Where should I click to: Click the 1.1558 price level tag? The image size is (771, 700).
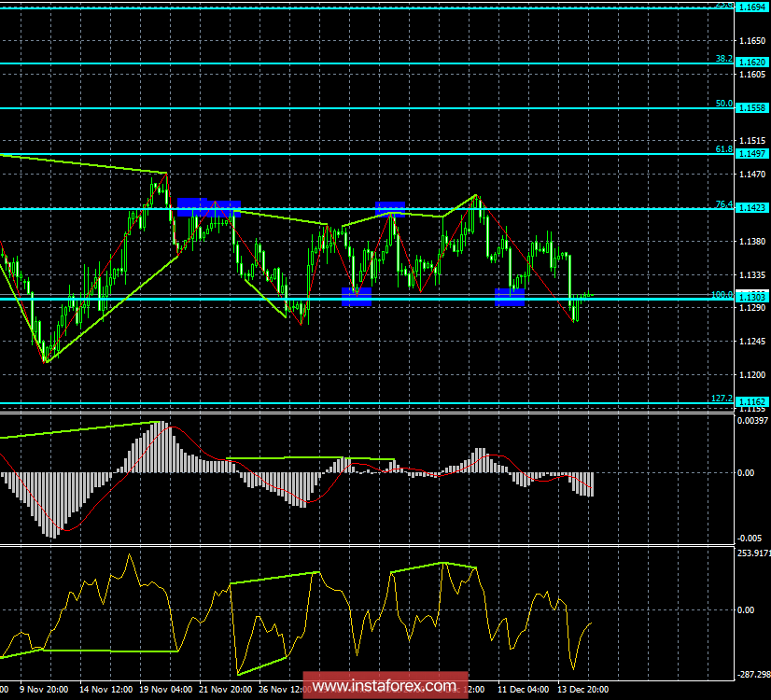(752, 108)
